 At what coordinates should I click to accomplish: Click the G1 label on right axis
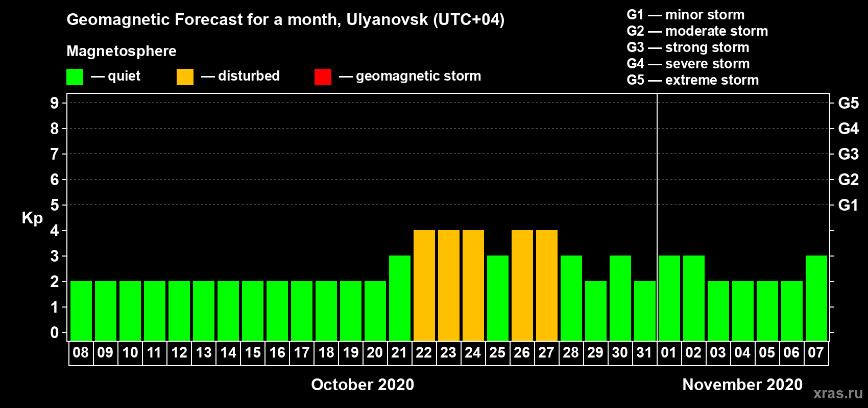pyautogui.click(x=849, y=205)
